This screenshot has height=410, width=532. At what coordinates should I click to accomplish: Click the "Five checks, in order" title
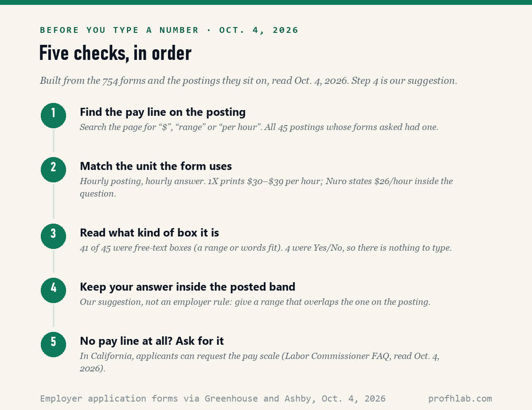coord(115,53)
